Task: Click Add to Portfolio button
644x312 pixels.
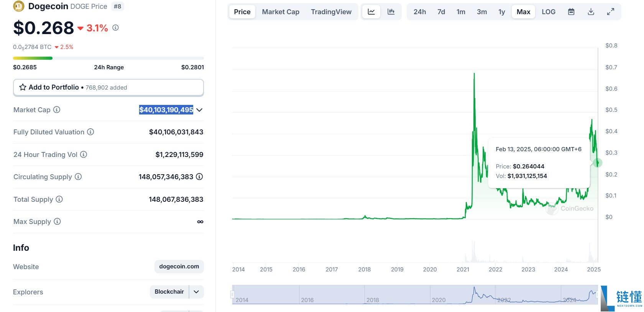Action: (x=108, y=87)
